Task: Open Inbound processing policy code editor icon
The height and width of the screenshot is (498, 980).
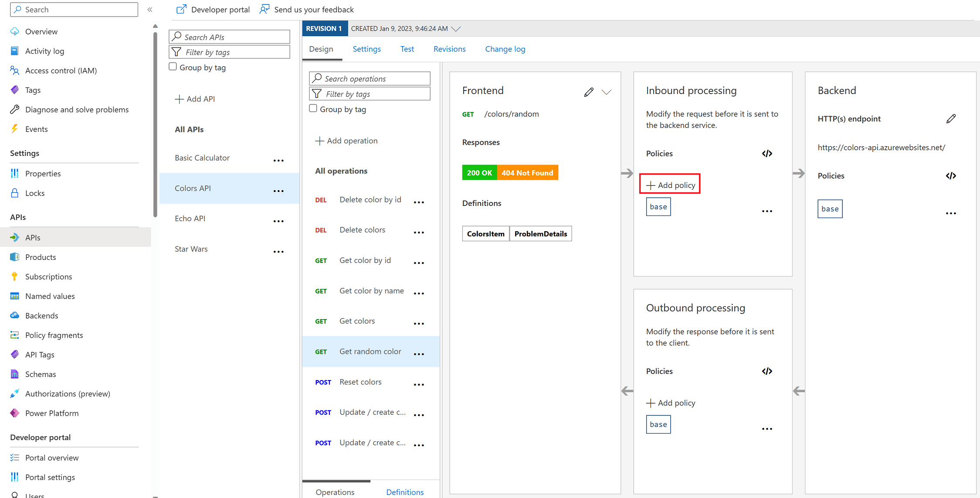Action: [767, 154]
